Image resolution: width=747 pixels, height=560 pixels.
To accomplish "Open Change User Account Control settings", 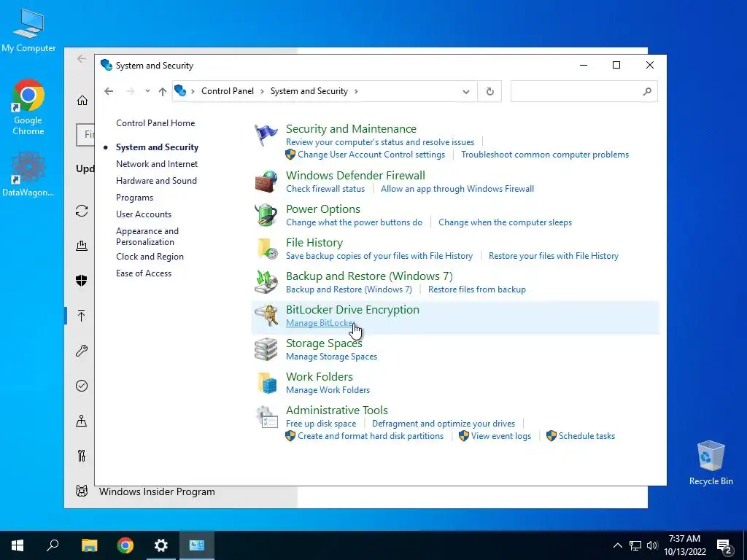I will (x=371, y=155).
